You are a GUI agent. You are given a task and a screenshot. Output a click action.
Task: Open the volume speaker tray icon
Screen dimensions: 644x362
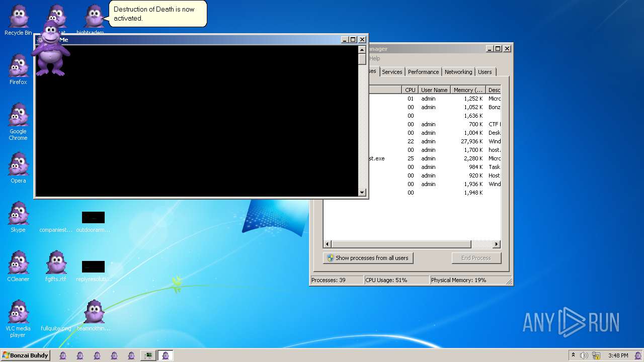[584, 355]
